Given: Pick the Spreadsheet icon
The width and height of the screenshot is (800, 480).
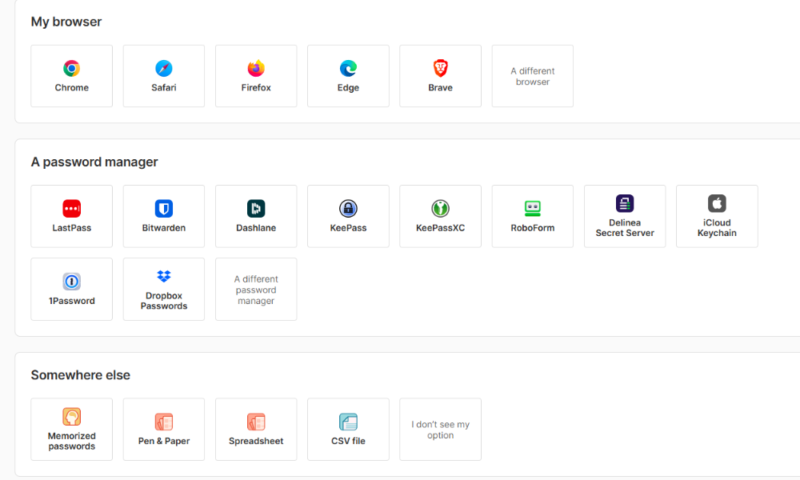Looking at the screenshot, I should coord(256,422).
